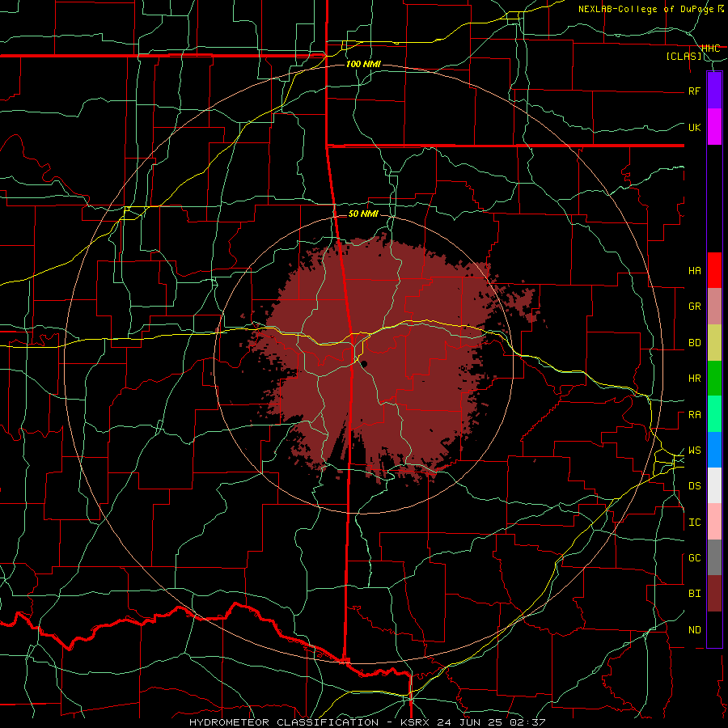Click the DS legend label
Screen dimensions: 728x728
694,486
